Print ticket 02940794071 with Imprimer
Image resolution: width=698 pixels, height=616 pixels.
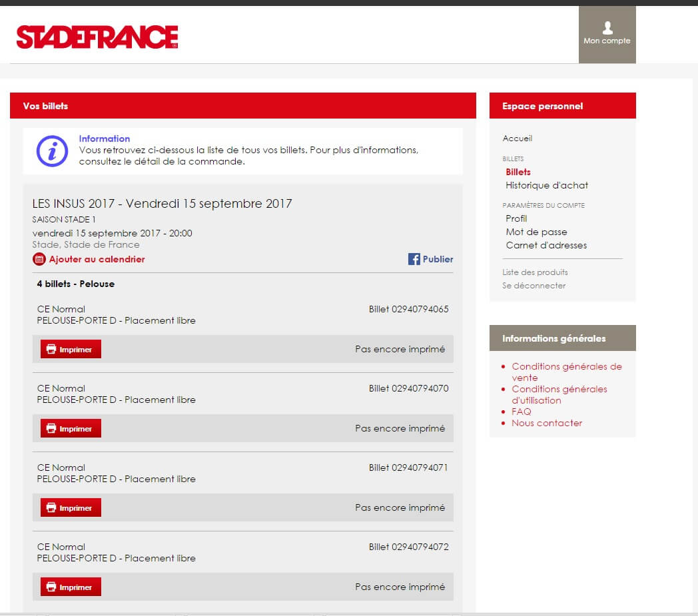71,507
